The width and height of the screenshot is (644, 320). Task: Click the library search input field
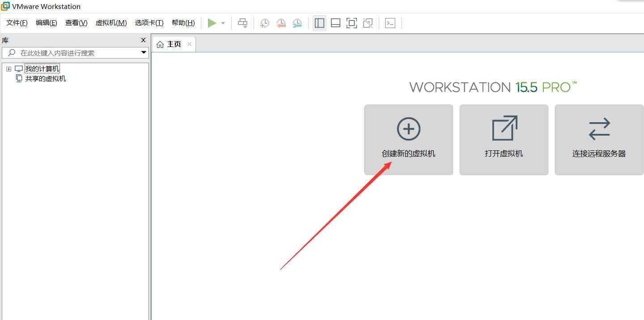(x=75, y=53)
